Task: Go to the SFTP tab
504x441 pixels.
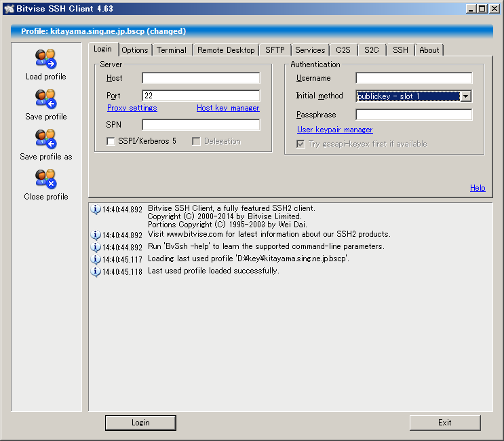Action: 275,50
